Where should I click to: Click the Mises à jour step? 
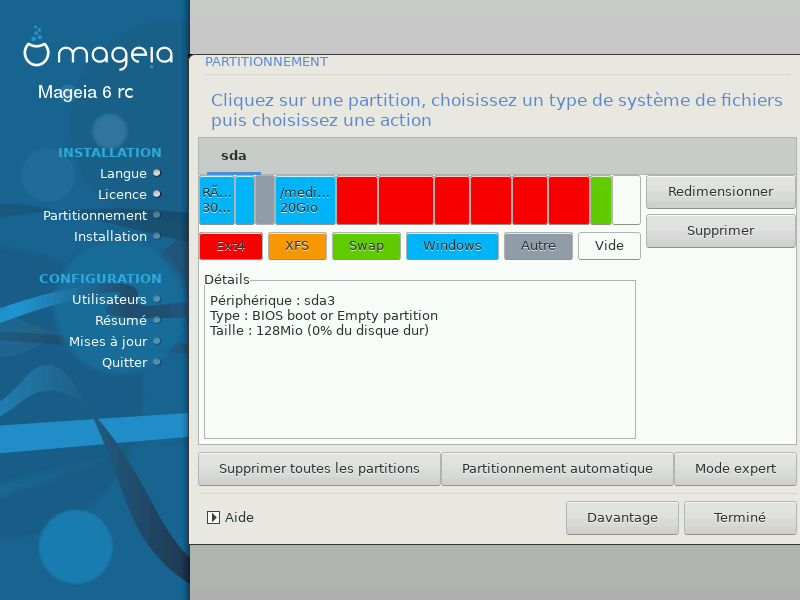click(108, 341)
